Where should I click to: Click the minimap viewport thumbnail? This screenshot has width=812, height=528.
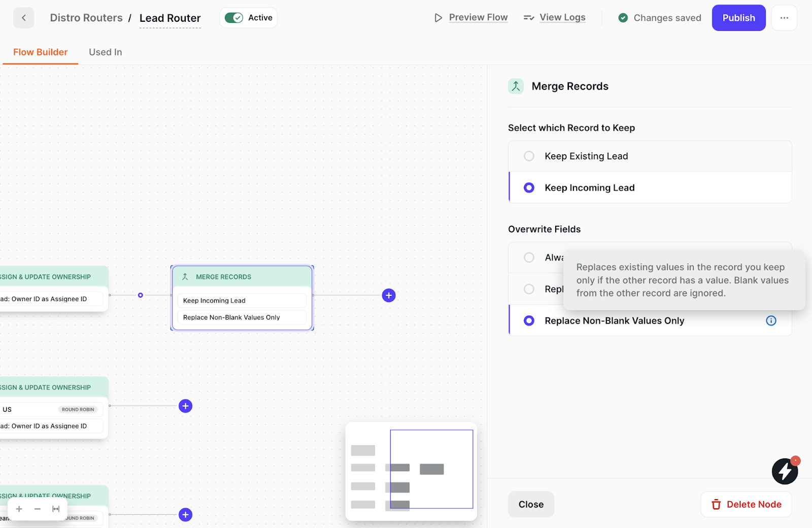[x=431, y=469]
